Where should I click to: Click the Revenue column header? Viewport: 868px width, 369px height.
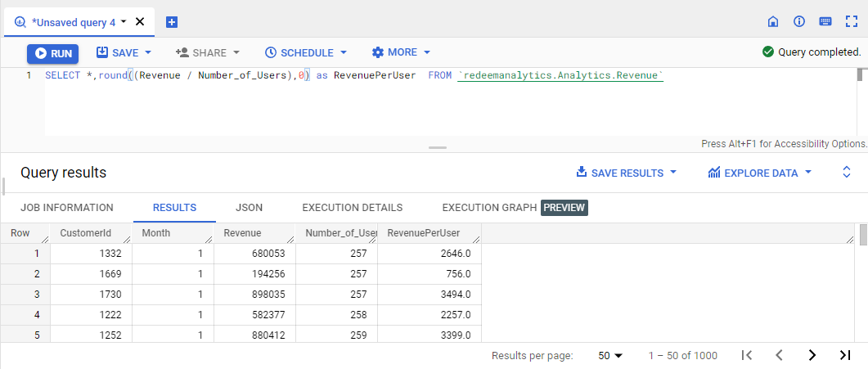pyautogui.click(x=254, y=233)
